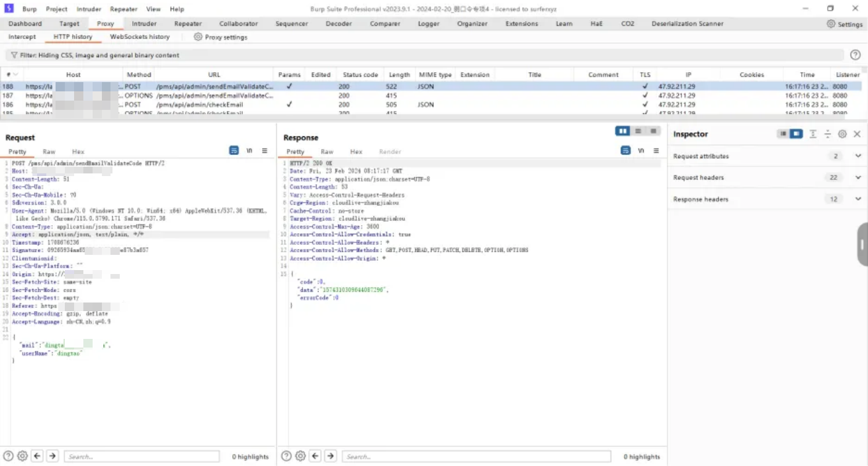Switch to the tabbed request/response layout

coord(654,131)
